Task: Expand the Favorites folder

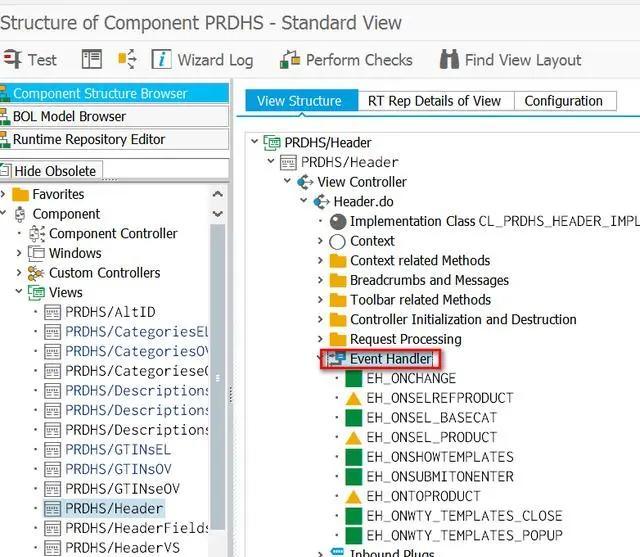Action: 3,194
